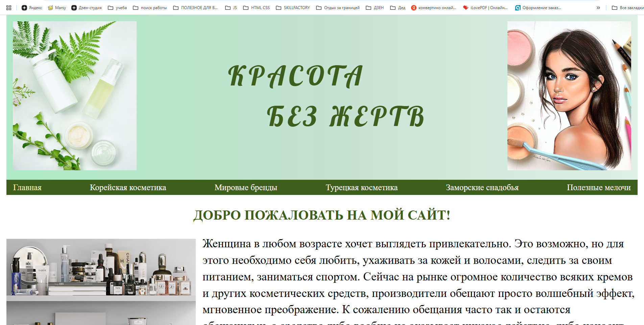Expand the hidden bookmarks with the chevron

click(x=598, y=7)
